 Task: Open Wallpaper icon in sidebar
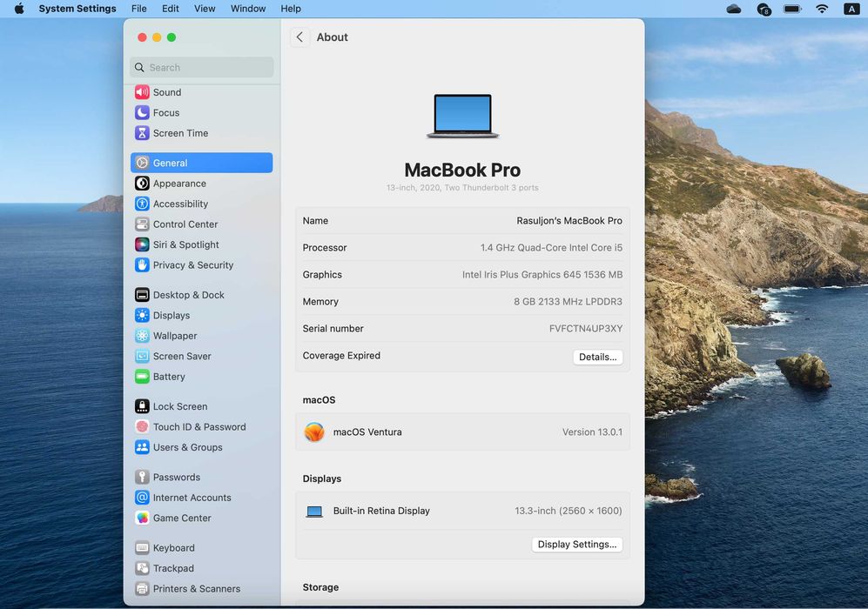point(142,336)
